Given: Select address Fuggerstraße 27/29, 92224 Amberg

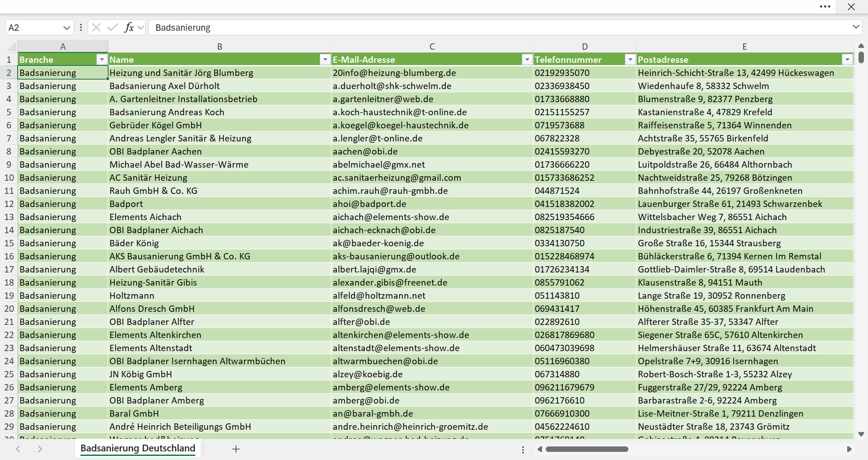Looking at the screenshot, I should (745, 387).
